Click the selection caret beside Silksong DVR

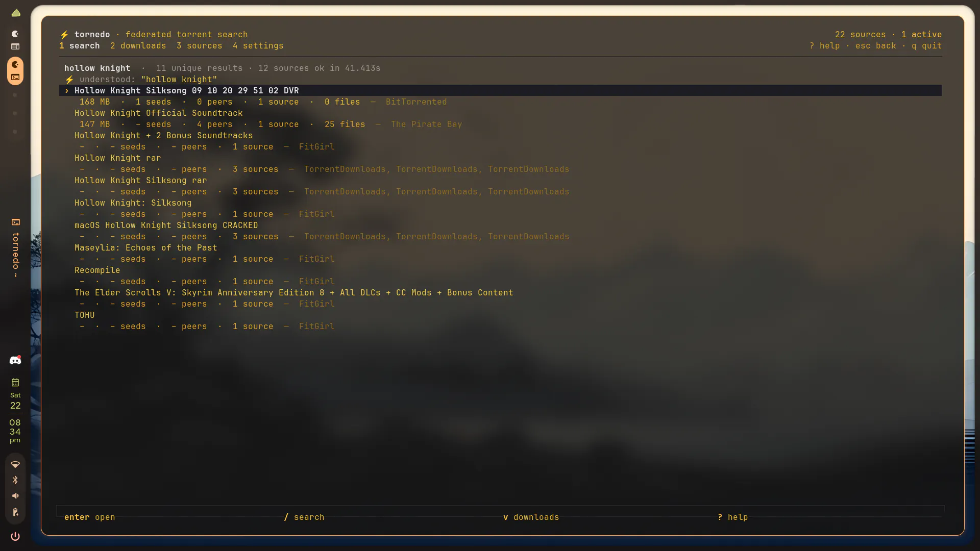tap(67, 91)
